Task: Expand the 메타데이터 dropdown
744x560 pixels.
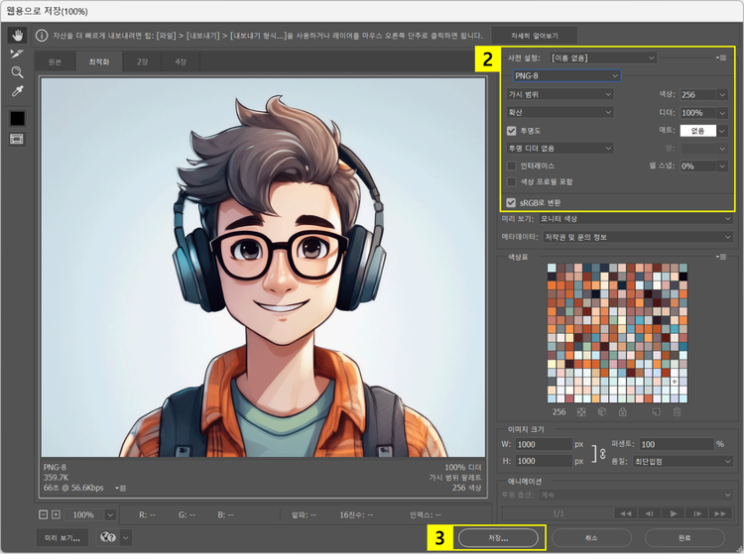Action: 636,237
